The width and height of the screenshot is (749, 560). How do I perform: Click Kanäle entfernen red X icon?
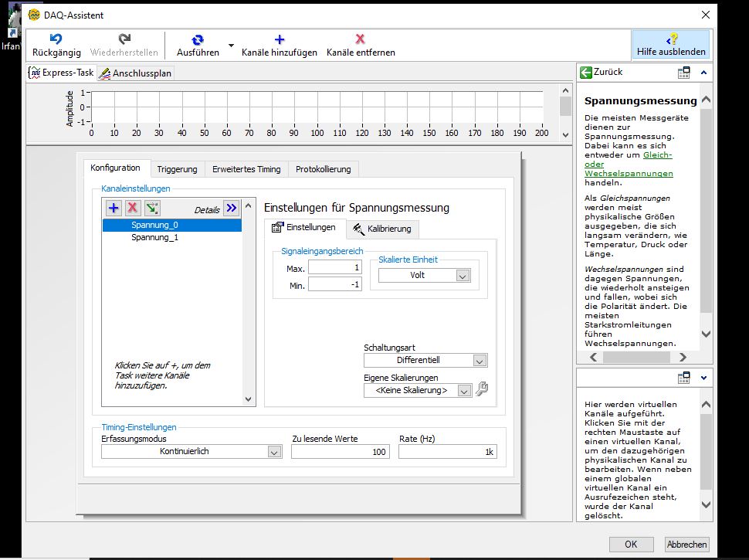(x=360, y=39)
